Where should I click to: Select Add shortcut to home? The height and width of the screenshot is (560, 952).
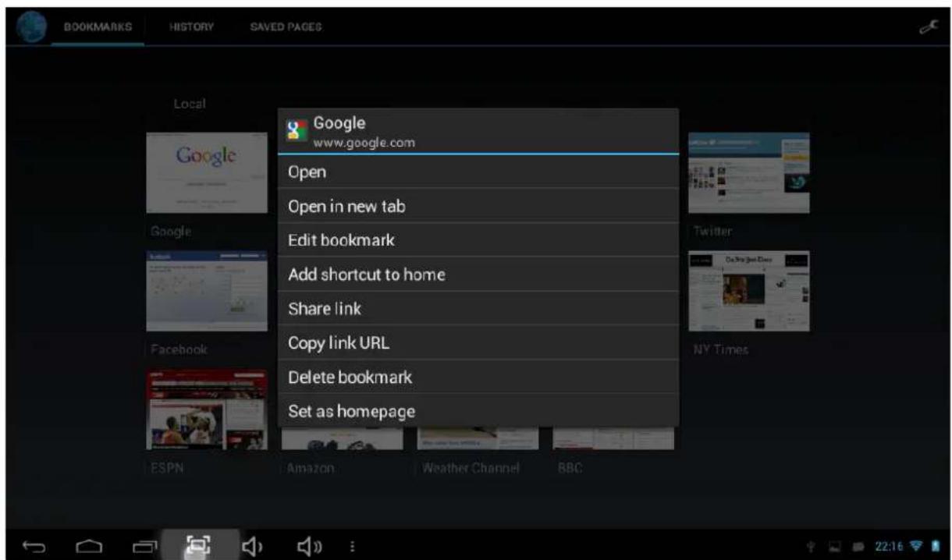[478, 275]
